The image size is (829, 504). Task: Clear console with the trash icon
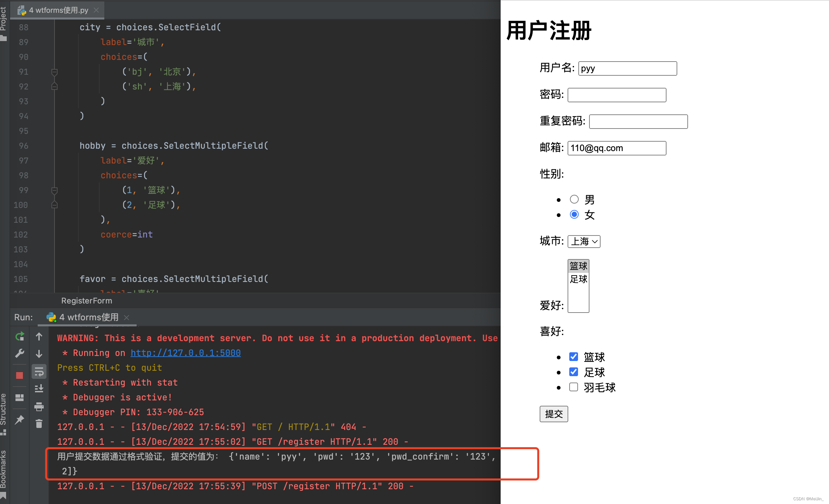tap(39, 424)
